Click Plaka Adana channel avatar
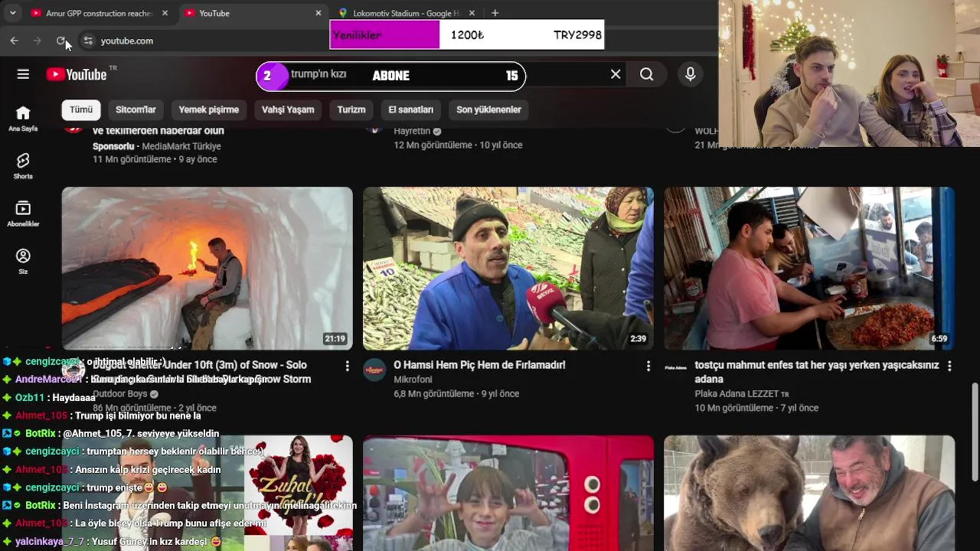Viewport: 980px width, 551px height. coord(675,370)
